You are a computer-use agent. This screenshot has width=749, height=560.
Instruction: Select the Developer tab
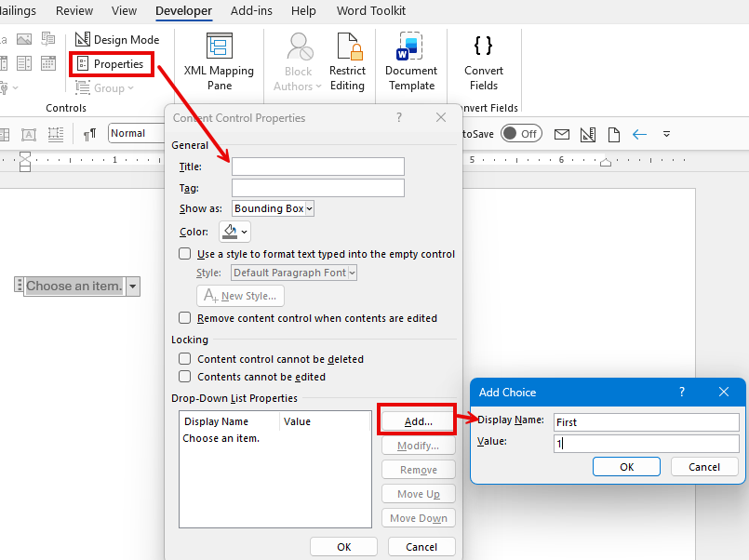click(x=184, y=10)
